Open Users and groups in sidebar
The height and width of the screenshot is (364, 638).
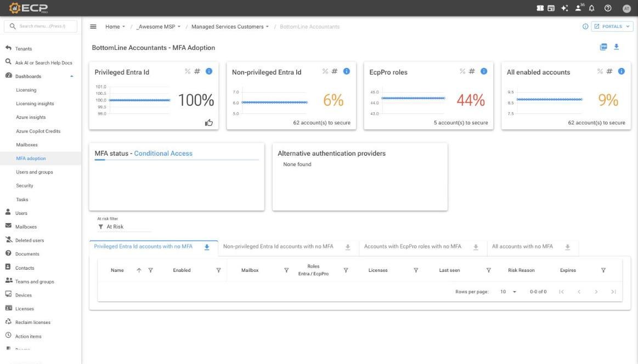[35, 172]
